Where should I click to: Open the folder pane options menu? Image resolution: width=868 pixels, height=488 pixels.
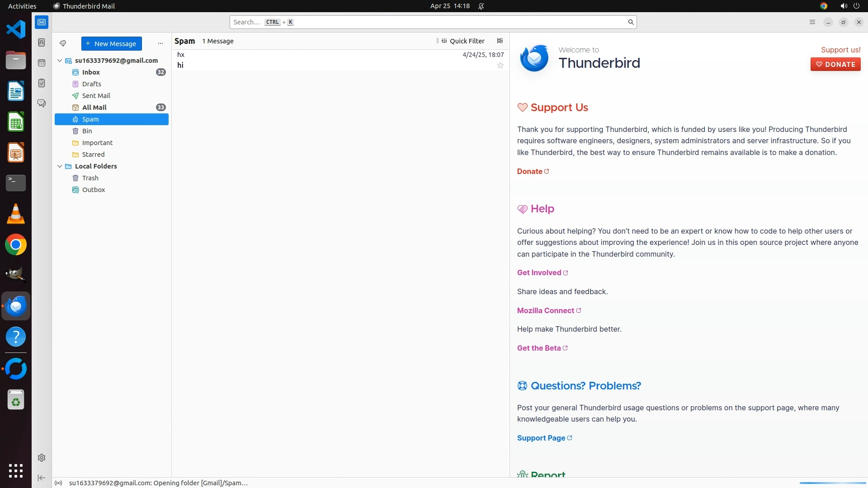(x=160, y=43)
